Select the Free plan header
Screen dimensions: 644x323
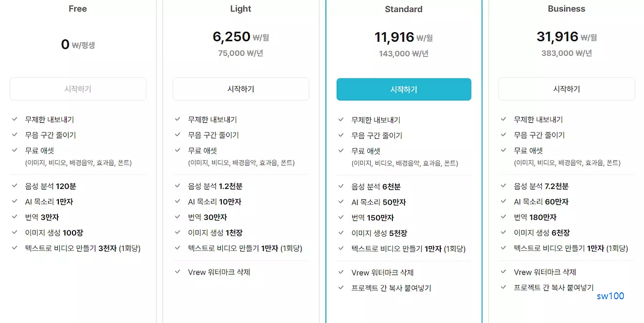77,9
